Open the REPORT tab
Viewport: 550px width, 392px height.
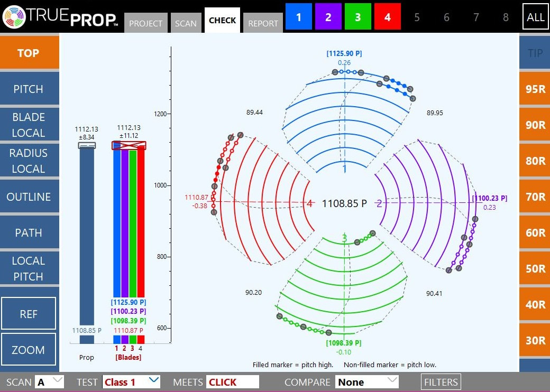point(263,23)
